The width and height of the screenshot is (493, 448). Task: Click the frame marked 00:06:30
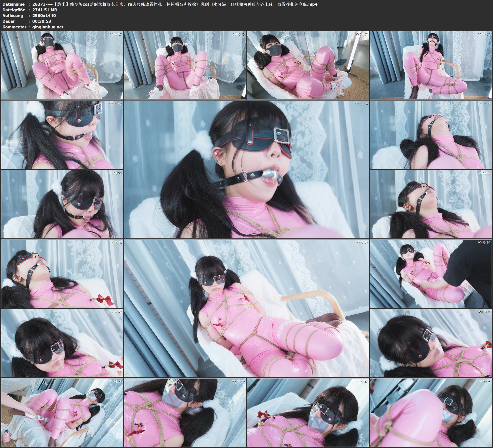tap(431, 65)
